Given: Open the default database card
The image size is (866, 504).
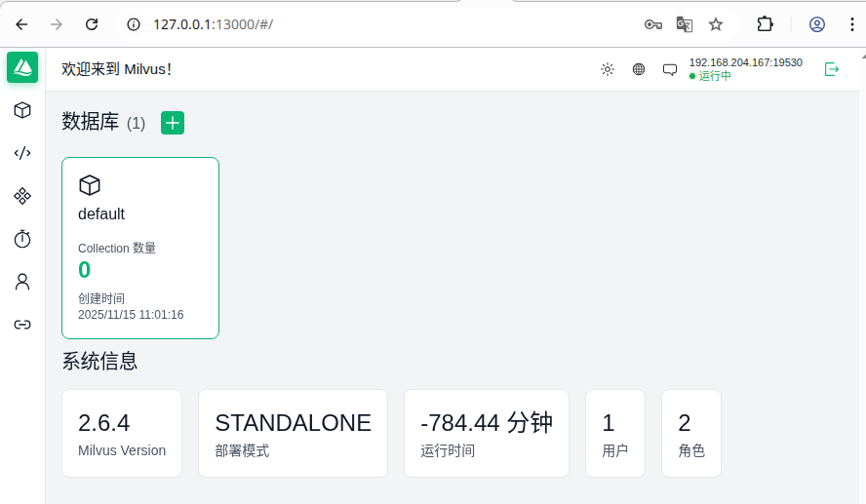Looking at the screenshot, I should pos(140,248).
